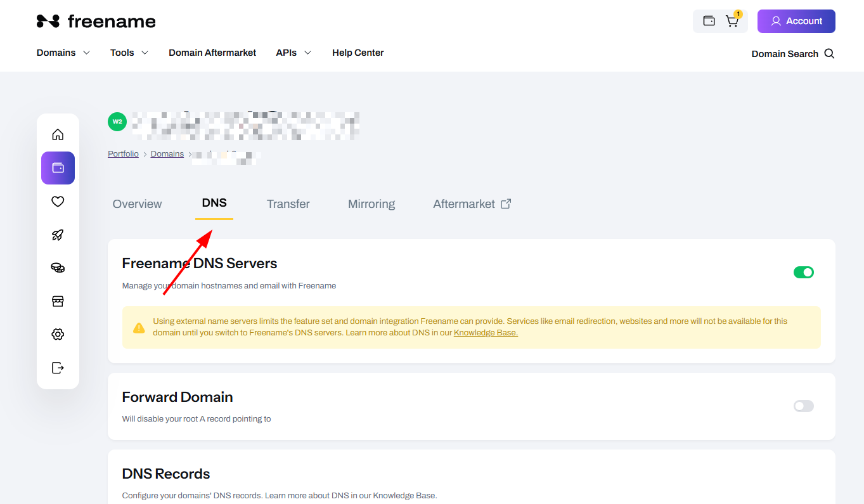Open Domain Aftermarket in the top nav
The image size is (864, 504).
[x=212, y=53]
